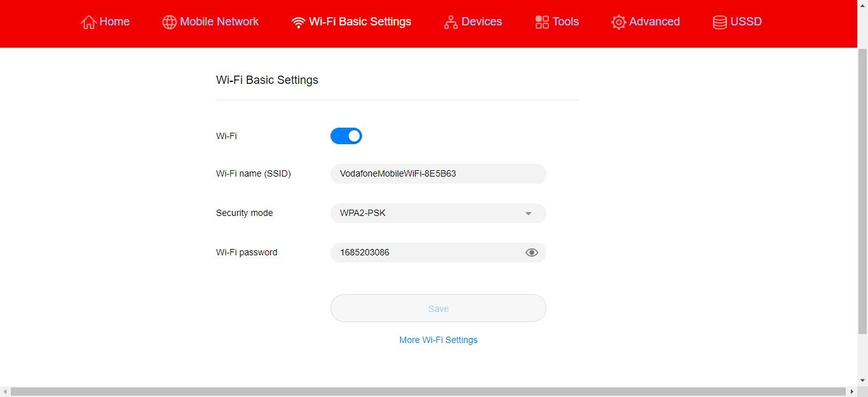Expand the Security mode dropdown arrow
The width and height of the screenshot is (868, 397).
coord(528,213)
